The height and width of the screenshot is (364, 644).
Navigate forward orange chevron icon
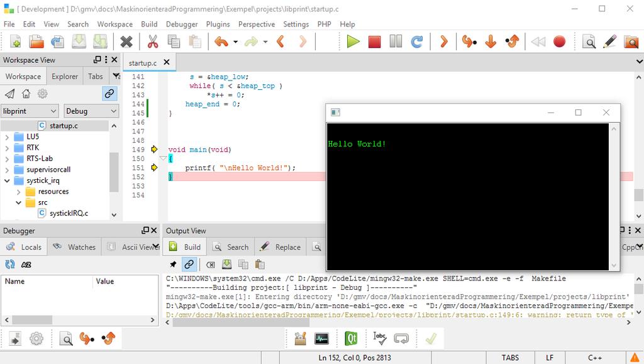click(x=303, y=41)
